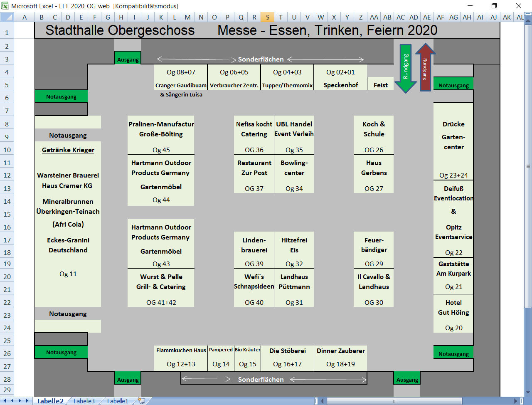The image size is (532, 405).
Task: Click the Select All corner button
Action: click(7, 17)
